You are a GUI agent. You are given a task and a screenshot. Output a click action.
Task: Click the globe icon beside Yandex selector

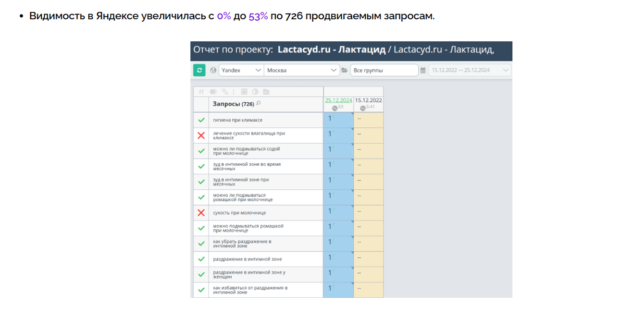point(213,70)
